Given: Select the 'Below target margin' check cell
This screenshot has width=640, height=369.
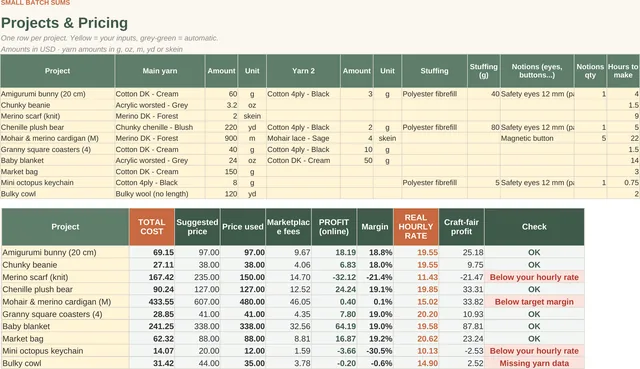Looking at the screenshot, I should (x=534, y=302).
